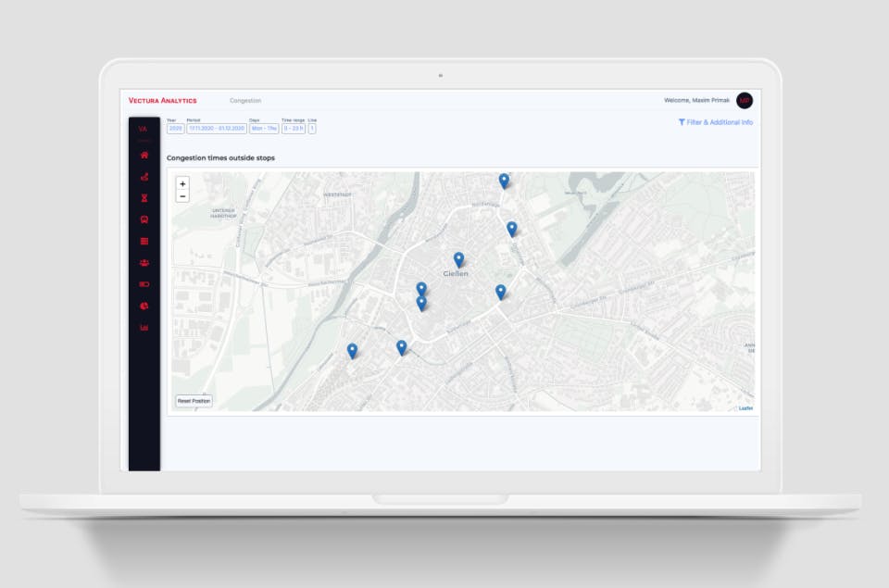Click the map marker in the southwest corner
889x588 pixels.
352,350
